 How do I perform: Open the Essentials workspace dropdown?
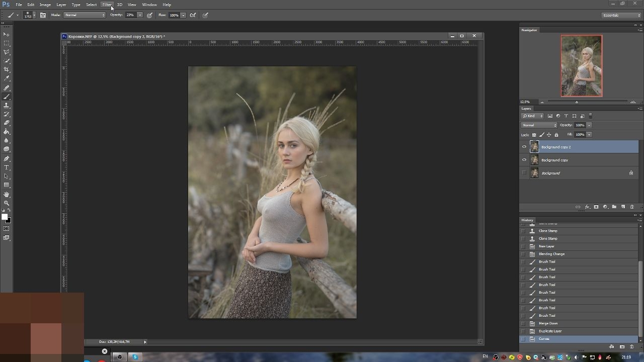point(622,15)
